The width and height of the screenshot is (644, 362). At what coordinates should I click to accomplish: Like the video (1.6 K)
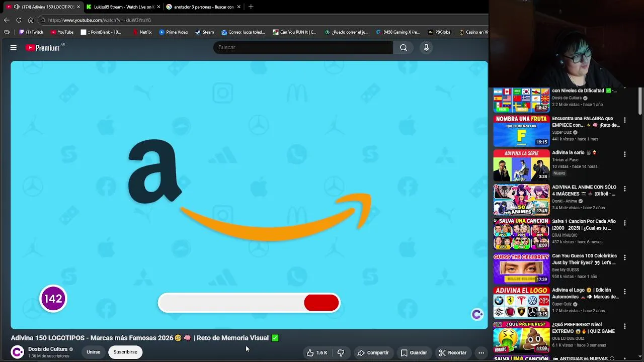(x=317, y=352)
